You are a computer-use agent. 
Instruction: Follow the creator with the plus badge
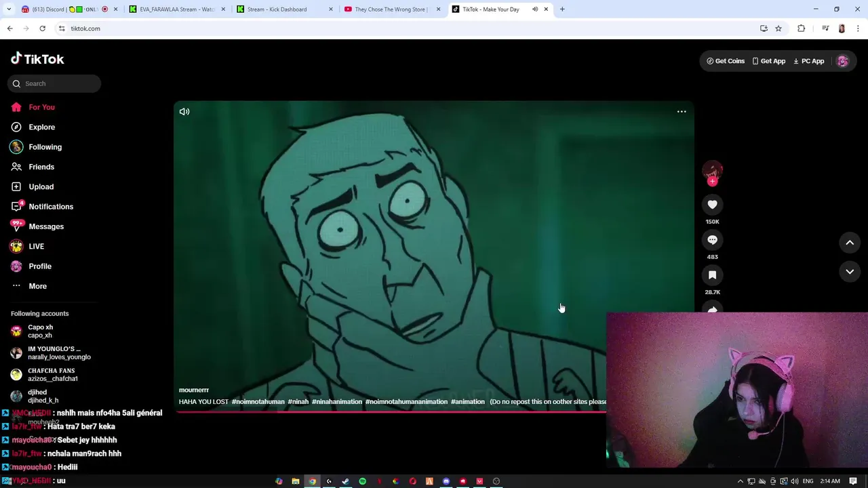(x=712, y=181)
